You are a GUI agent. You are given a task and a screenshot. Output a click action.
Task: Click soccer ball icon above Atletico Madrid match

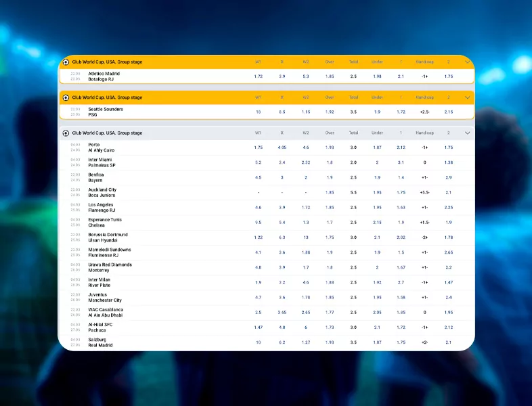66,62
